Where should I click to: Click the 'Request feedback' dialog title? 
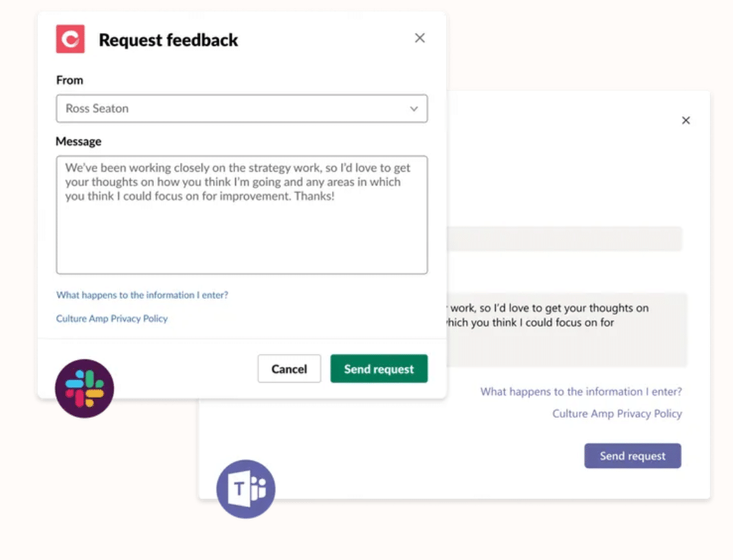tap(168, 40)
